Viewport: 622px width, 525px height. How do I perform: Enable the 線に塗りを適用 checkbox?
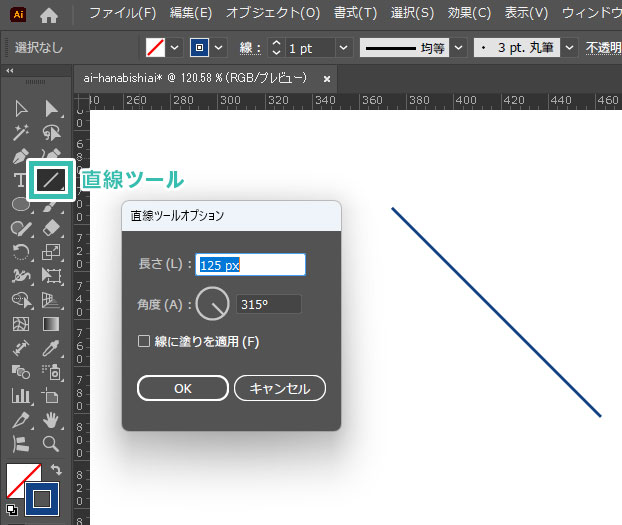[144, 342]
